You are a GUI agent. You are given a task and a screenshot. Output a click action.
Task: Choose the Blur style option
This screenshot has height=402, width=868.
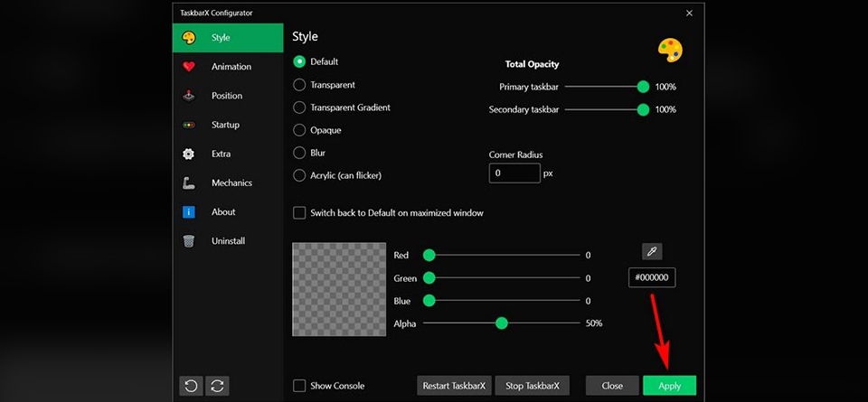coord(299,153)
